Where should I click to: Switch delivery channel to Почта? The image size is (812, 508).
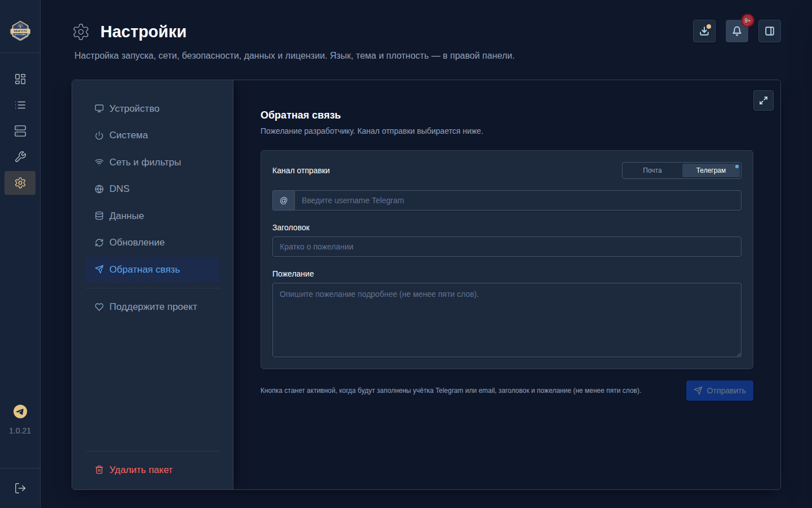[x=652, y=170]
